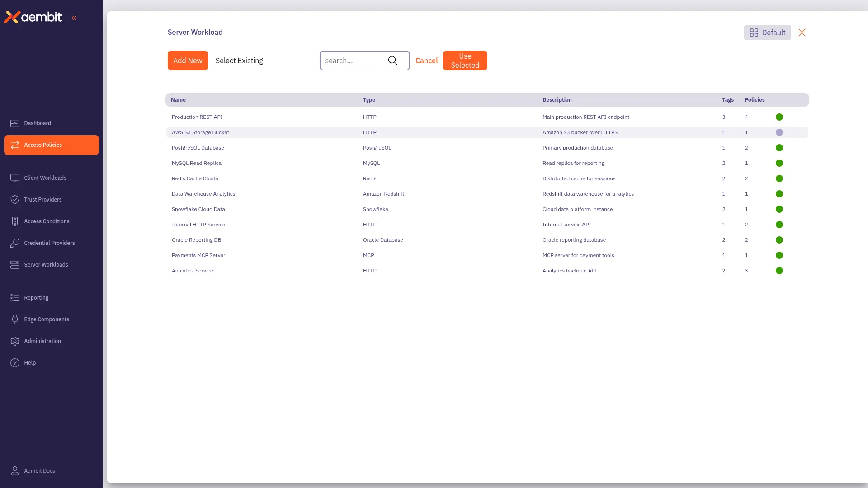Click the Snowflake Cloud Data status dot

(x=779, y=209)
